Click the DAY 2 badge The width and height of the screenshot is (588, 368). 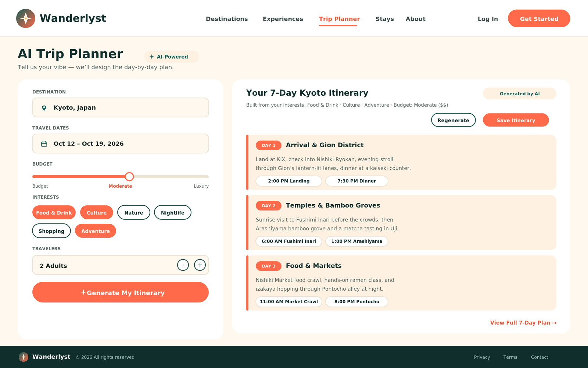coord(269,206)
